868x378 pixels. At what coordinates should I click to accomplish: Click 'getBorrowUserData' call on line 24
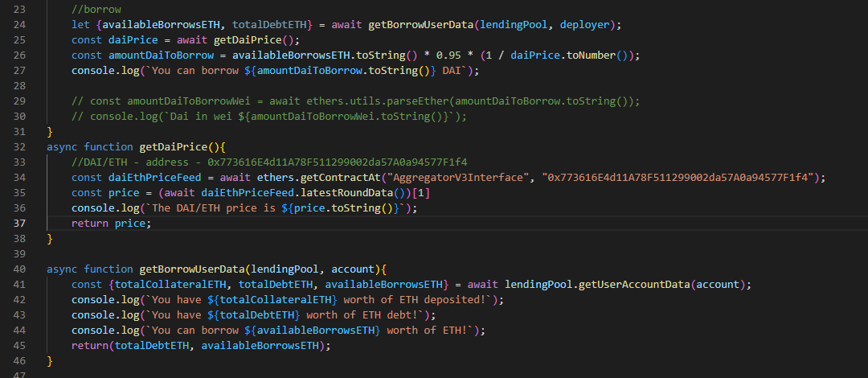[x=420, y=25]
